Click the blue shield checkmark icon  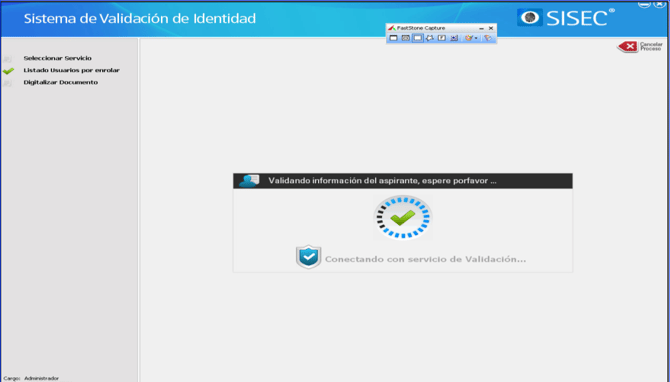(309, 257)
